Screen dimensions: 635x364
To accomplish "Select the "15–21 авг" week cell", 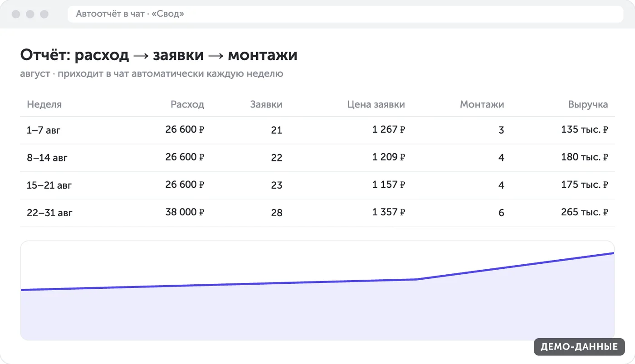I will 49,185.
